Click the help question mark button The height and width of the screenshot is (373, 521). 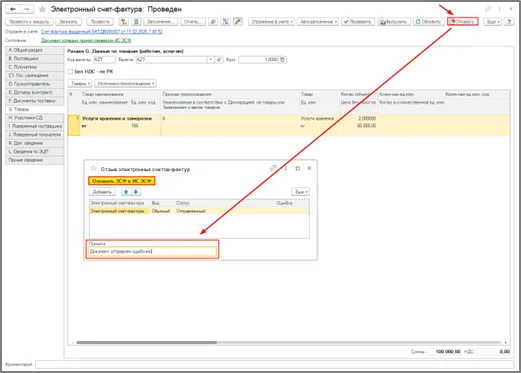509,22
